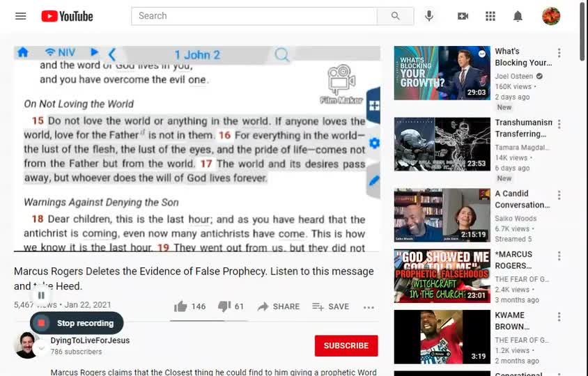Screen dimensions: 588x376
Task: Open the DyingToLiveForJesus channel avatar
Action: tap(27, 345)
